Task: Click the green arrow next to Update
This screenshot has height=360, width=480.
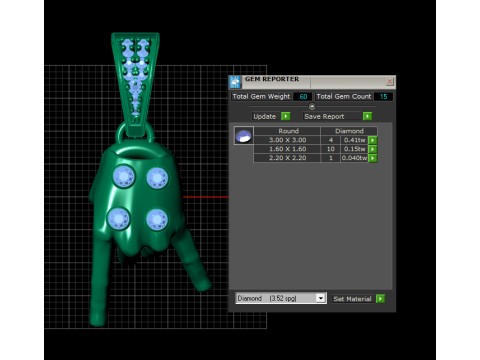Action: coord(285,116)
